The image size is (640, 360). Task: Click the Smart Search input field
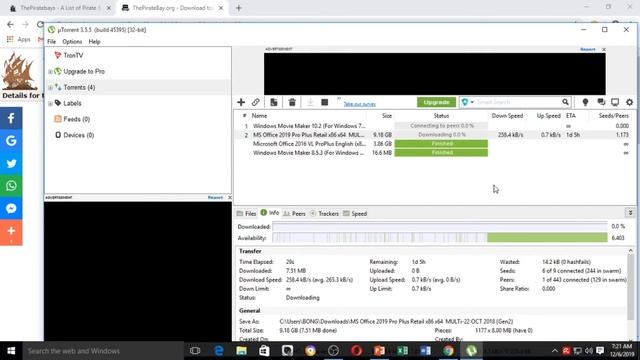[x=518, y=102]
